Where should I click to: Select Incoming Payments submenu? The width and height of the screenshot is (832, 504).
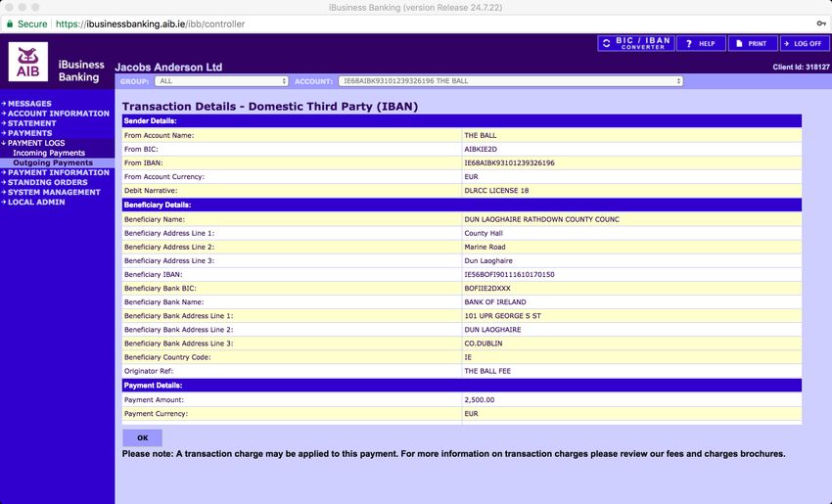click(49, 153)
